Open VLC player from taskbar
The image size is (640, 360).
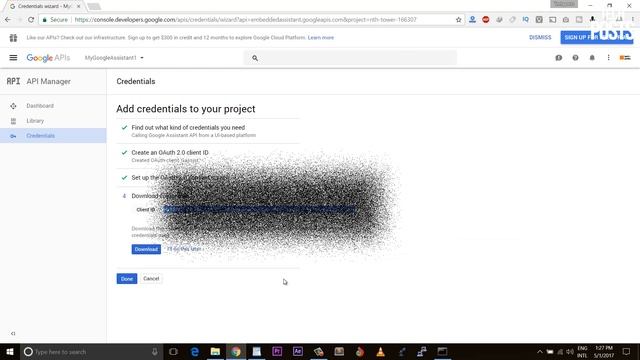pos(380,351)
